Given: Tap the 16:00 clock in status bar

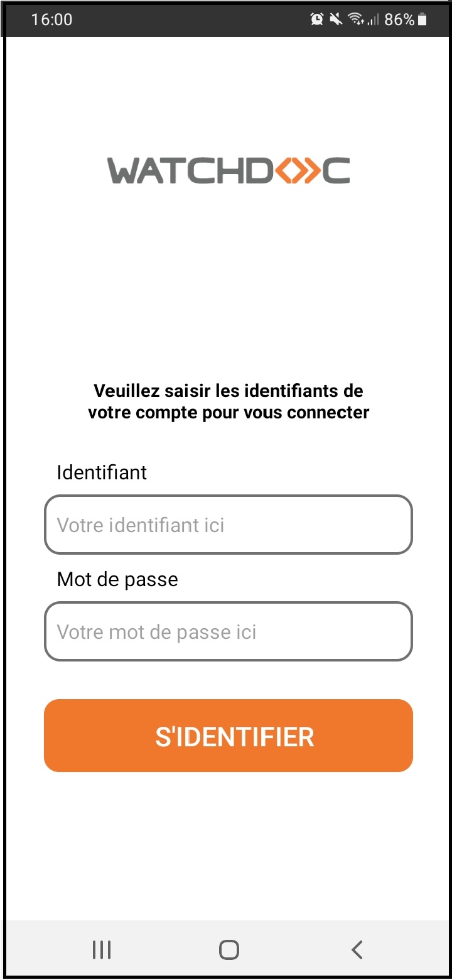Looking at the screenshot, I should (51, 20).
